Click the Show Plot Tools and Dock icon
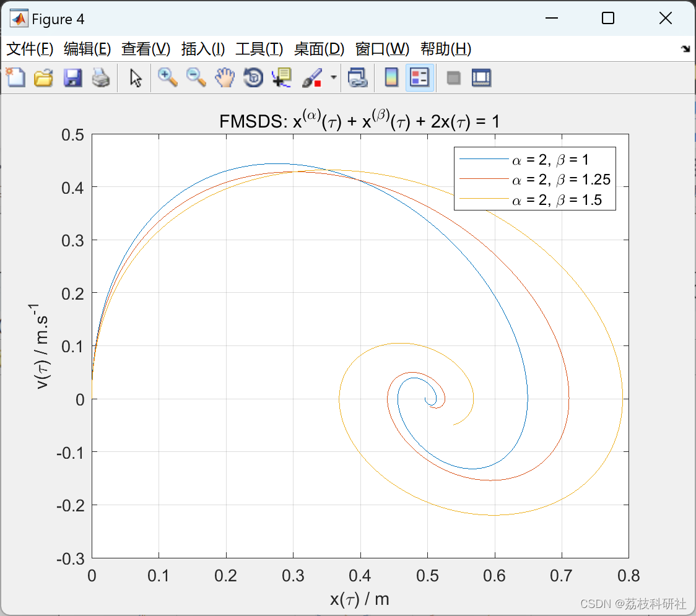This screenshot has width=696, height=616. [x=481, y=77]
